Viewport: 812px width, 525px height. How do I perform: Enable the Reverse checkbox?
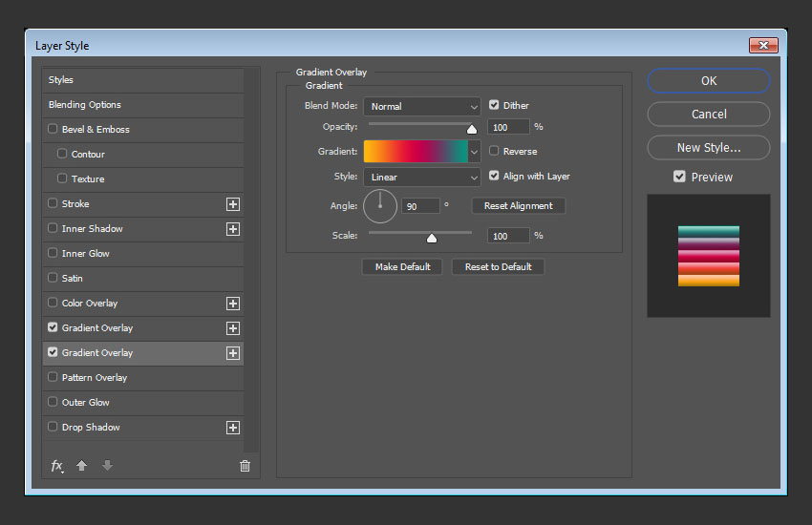pyautogui.click(x=494, y=151)
